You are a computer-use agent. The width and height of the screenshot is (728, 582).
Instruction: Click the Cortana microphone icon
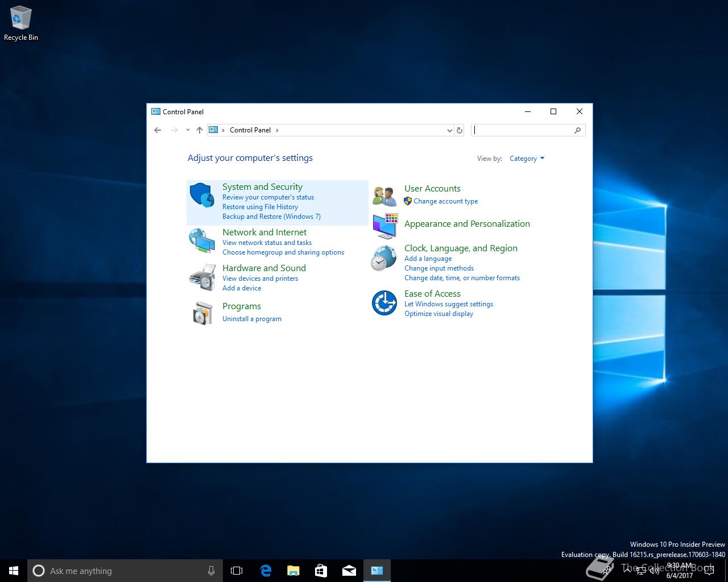(x=211, y=571)
